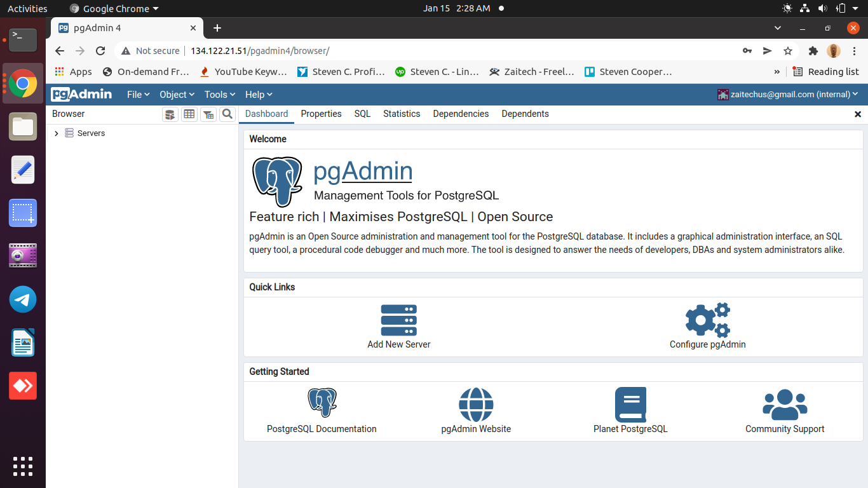Bookmark this page with the star icon

coord(788,51)
